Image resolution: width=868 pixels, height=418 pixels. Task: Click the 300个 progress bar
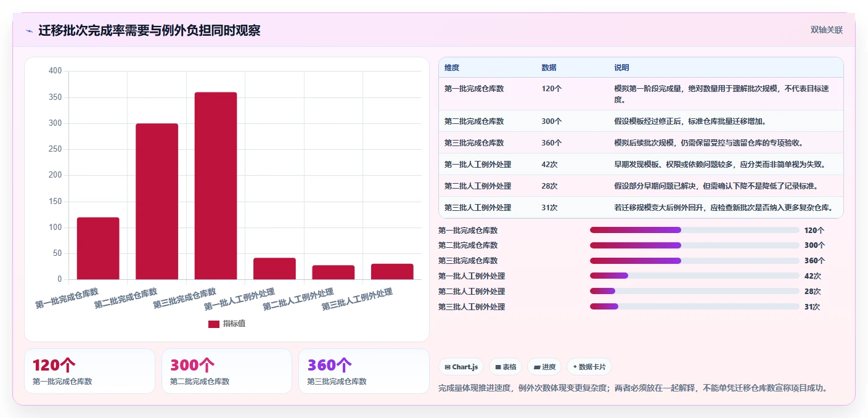coord(694,245)
